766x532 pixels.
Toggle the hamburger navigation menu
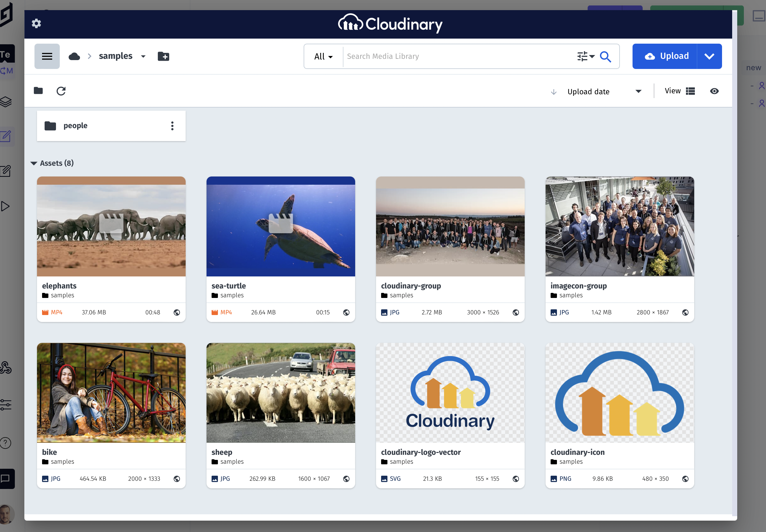[47, 56]
